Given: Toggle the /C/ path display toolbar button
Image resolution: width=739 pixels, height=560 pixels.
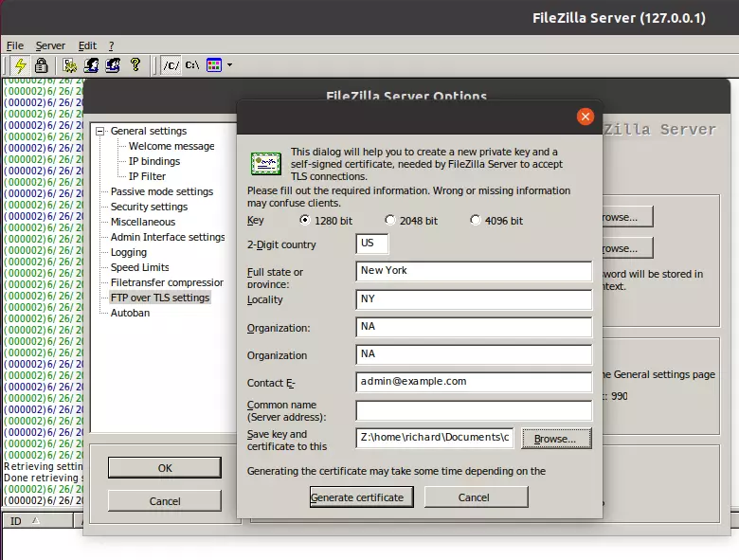Looking at the screenshot, I should (171, 65).
